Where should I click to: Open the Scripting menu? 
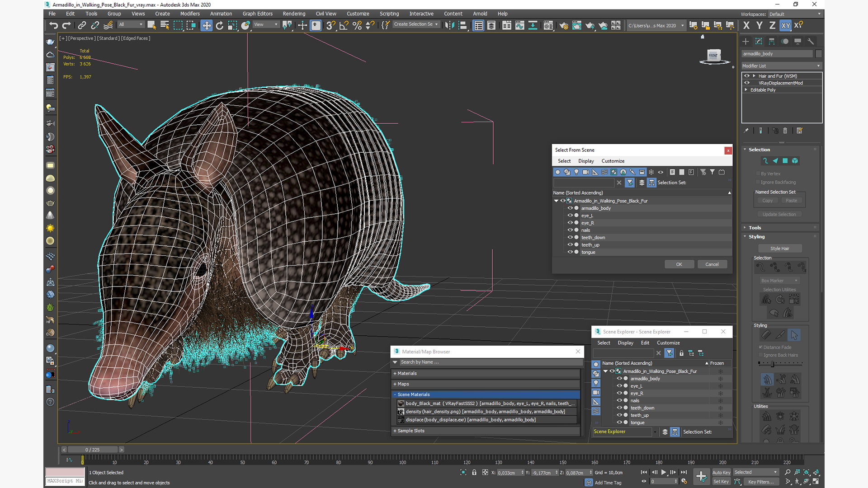pos(389,14)
